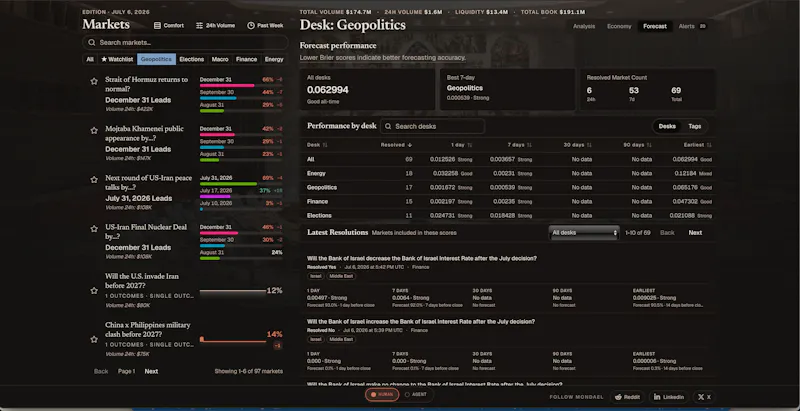Sort by 90 days column arrows
Viewport: 800px width, 411px height.
click(x=649, y=145)
